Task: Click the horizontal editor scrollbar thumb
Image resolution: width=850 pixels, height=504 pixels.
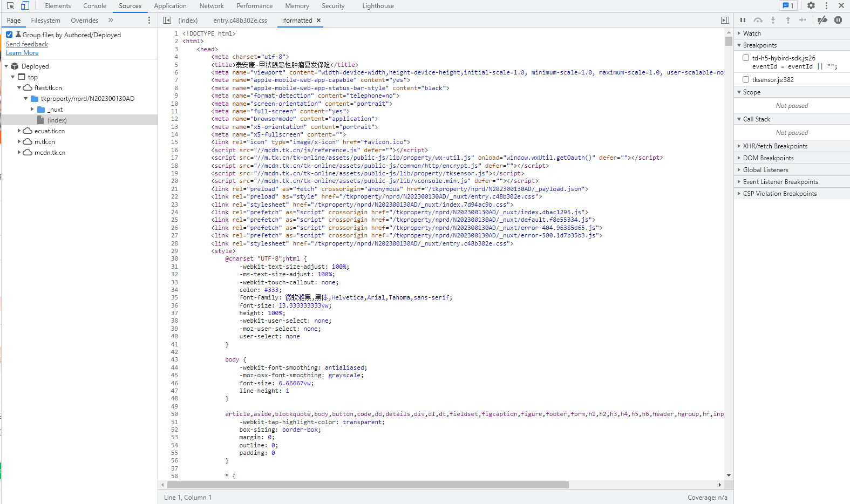Action: click(x=368, y=485)
